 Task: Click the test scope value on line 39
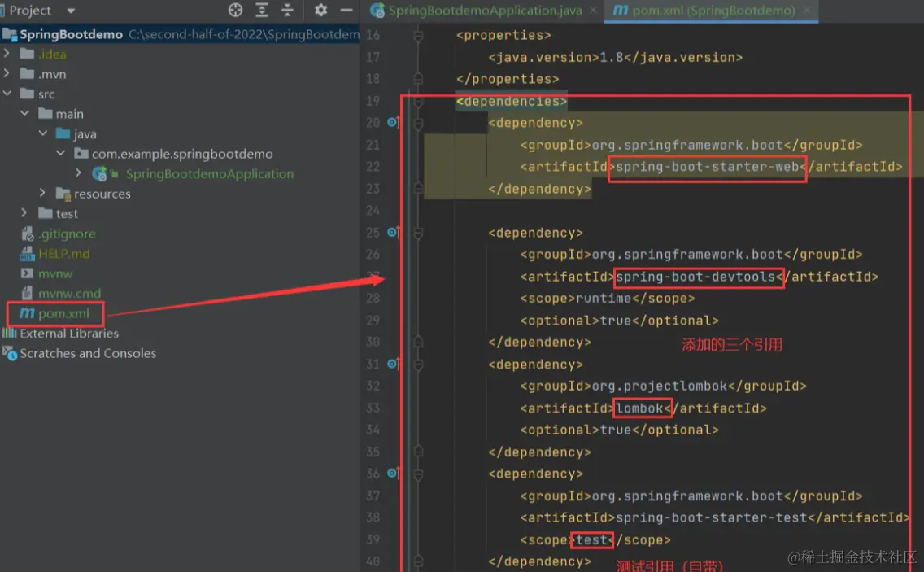591,540
